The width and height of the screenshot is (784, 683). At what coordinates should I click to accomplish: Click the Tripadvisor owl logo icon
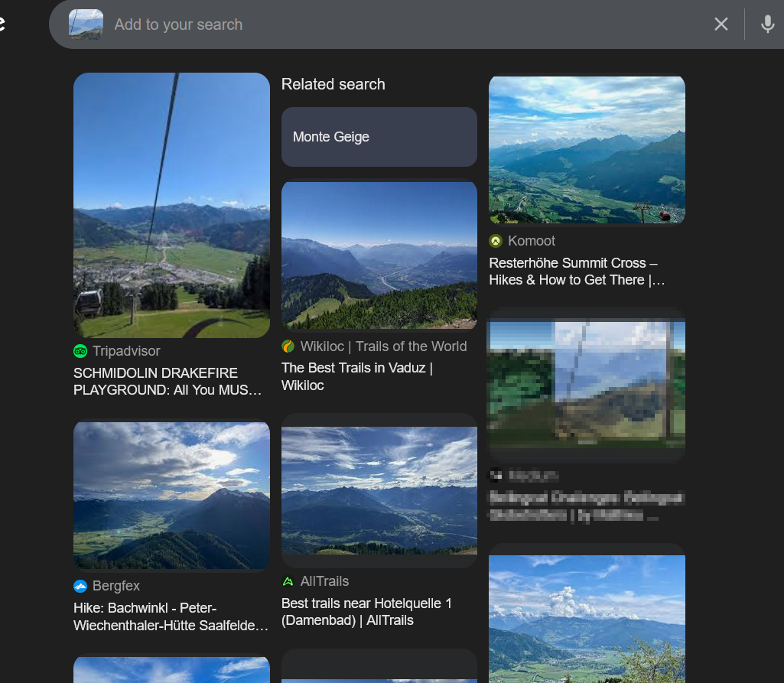80,351
